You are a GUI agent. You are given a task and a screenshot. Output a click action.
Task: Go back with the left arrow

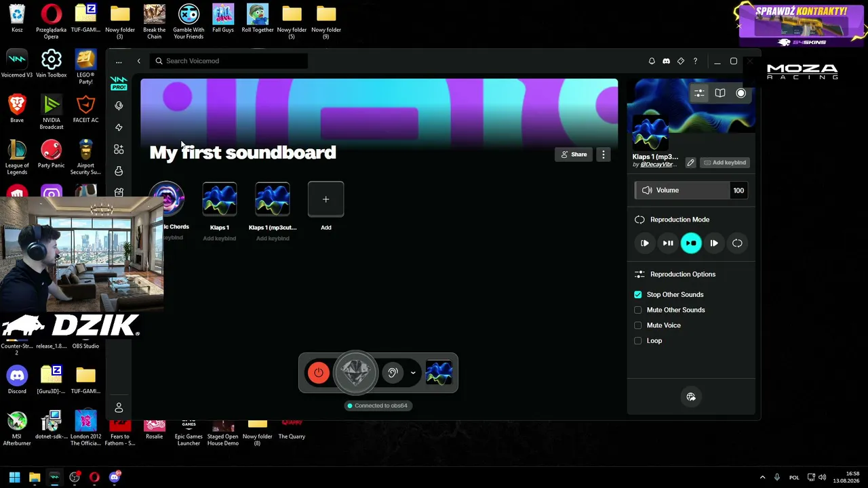139,61
